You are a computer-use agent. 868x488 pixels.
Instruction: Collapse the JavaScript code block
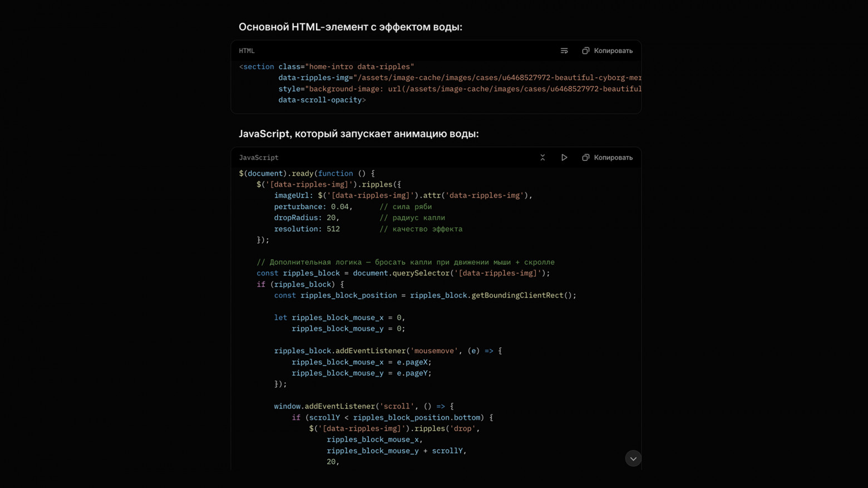click(542, 157)
